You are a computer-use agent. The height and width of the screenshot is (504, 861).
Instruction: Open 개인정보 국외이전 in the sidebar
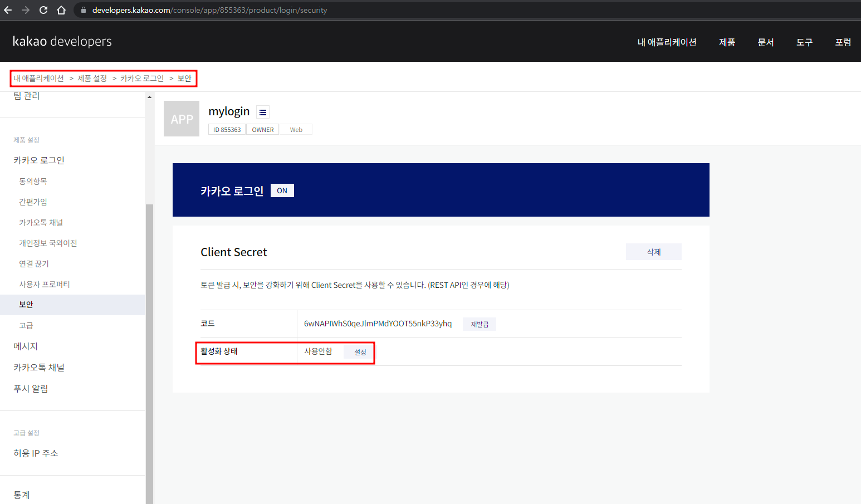pos(48,243)
